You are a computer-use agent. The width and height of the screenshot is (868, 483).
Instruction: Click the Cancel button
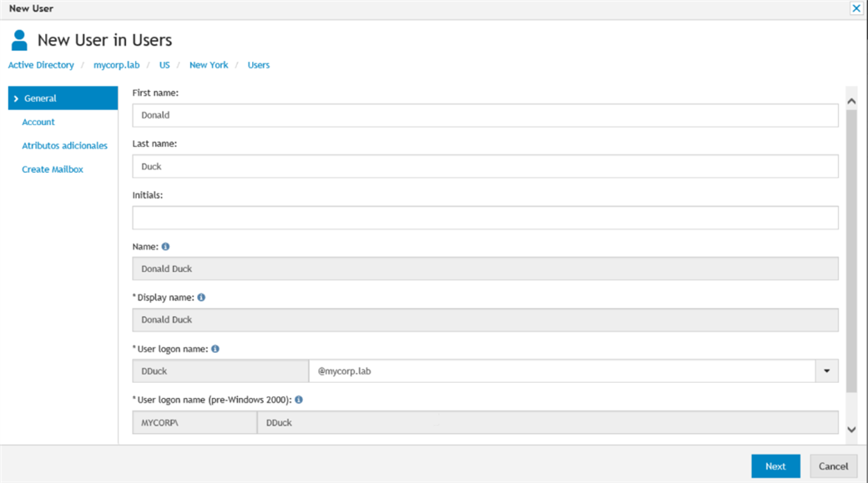pos(833,466)
